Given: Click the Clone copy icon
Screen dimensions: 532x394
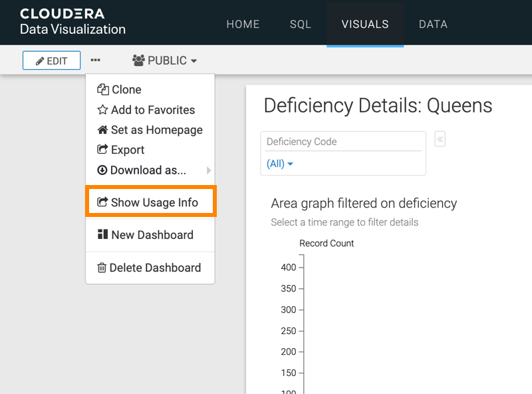Looking at the screenshot, I should (x=102, y=90).
